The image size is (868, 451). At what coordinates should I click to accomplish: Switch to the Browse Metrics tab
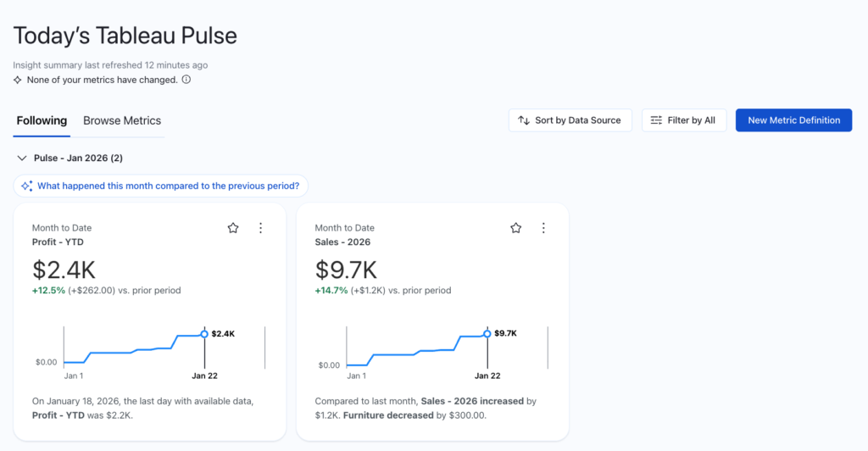[122, 120]
